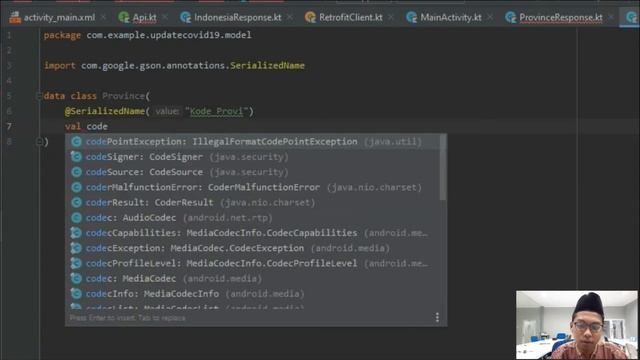
Task: Click the class icon beside coderMalfunctionError
Action: (76, 187)
